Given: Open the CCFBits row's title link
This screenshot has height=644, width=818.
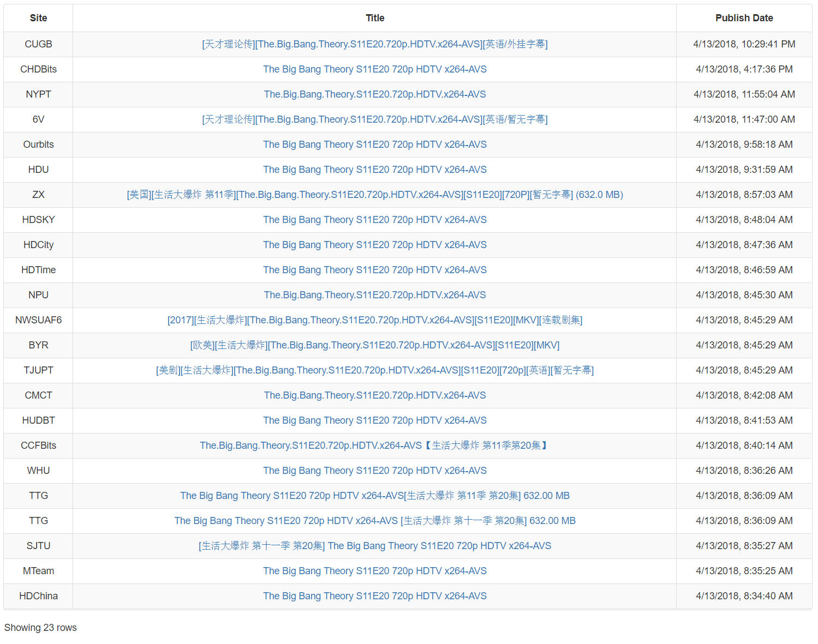Looking at the screenshot, I should point(375,446).
